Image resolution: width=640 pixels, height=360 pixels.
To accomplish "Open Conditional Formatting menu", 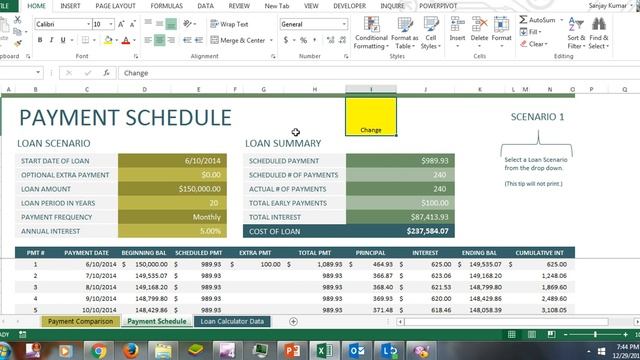I will (371, 33).
